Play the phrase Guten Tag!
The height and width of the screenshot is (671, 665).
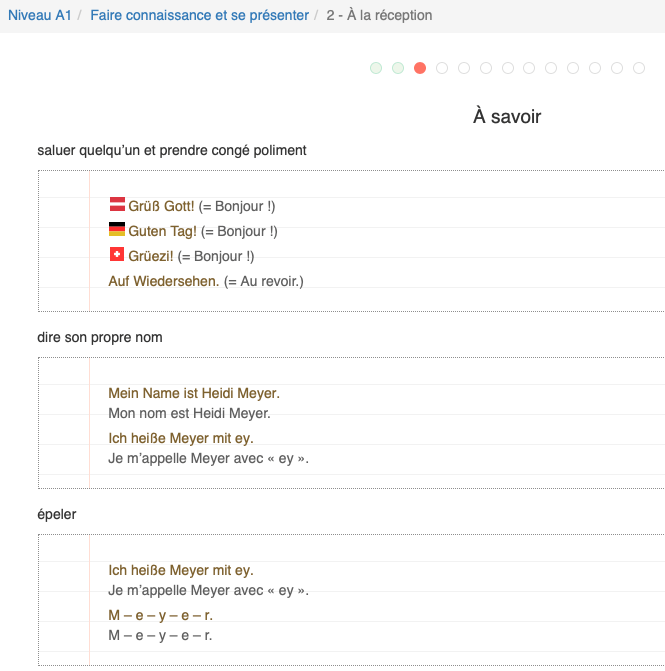tap(162, 231)
